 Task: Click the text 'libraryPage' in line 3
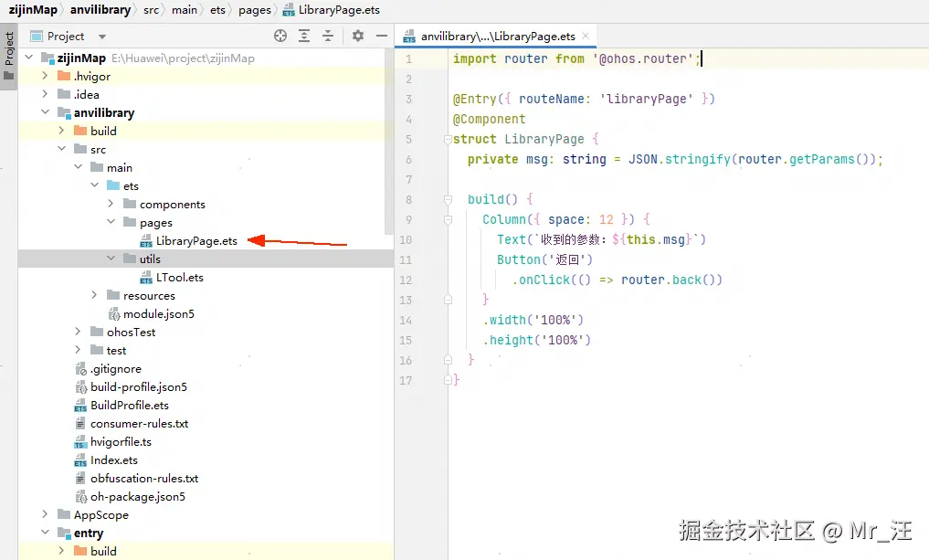click(x=647, y=99)
